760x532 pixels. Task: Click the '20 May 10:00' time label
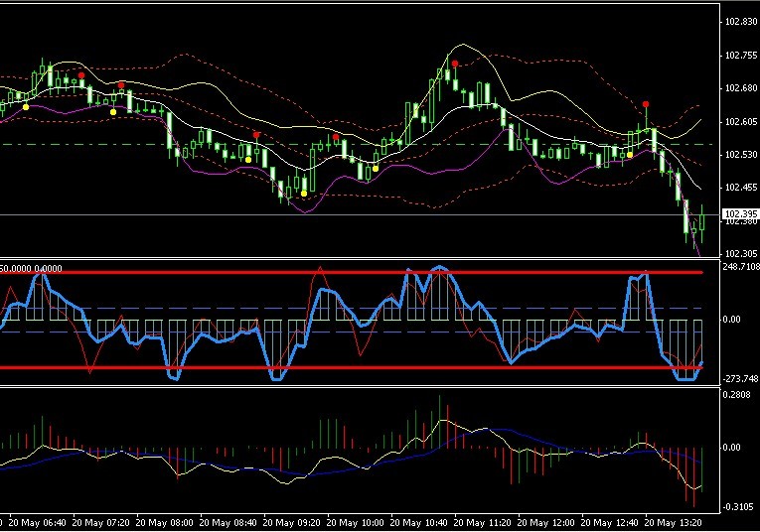pyautogui.click(x=356, y=523)
